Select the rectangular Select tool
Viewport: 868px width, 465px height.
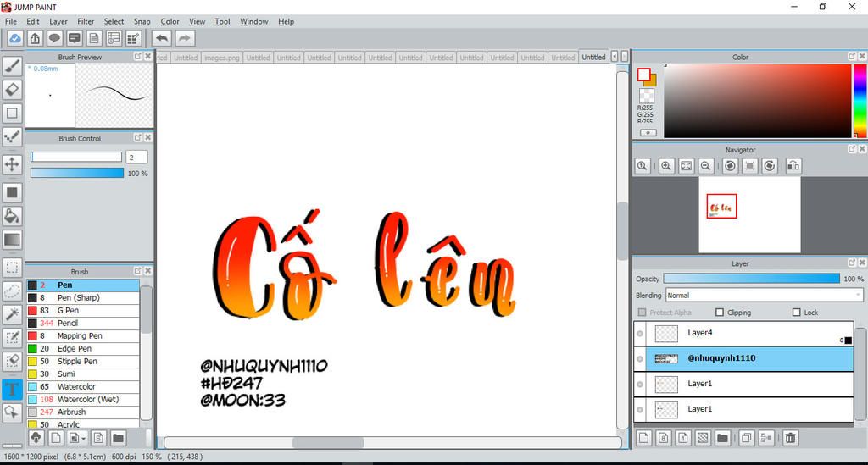12,268
